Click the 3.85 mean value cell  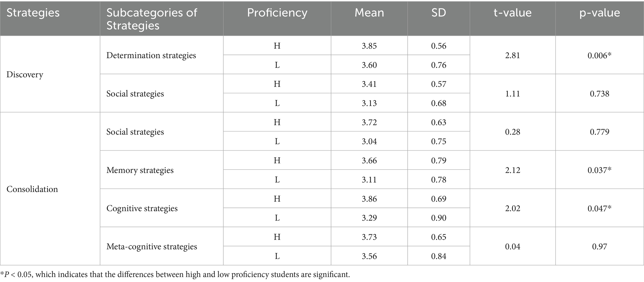coord(369,46)
